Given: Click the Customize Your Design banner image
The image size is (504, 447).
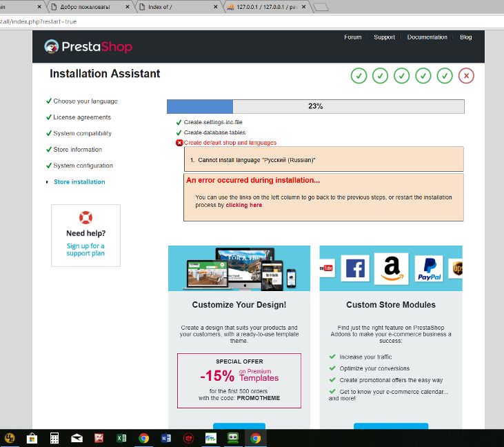Looking at the screenshot, I should point(239,268).
